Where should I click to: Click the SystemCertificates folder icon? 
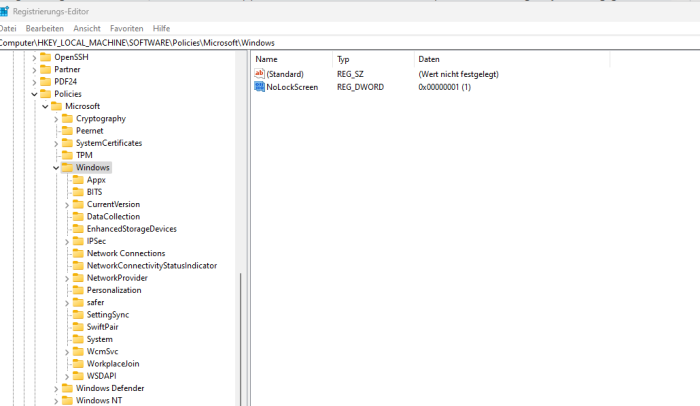coord(67,143)
